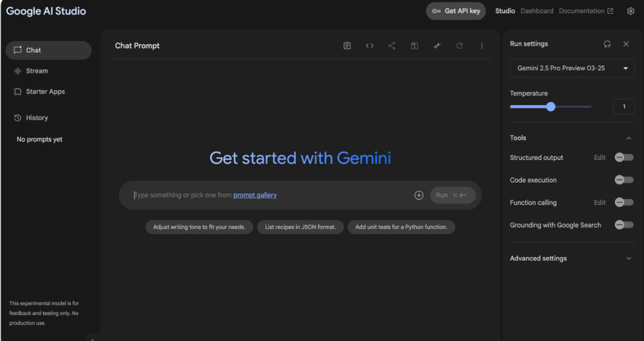Image resolution: width=644 pixels, height=341 pixels.
Task: Click the History clock icon
Action: [x=17, y=118]
